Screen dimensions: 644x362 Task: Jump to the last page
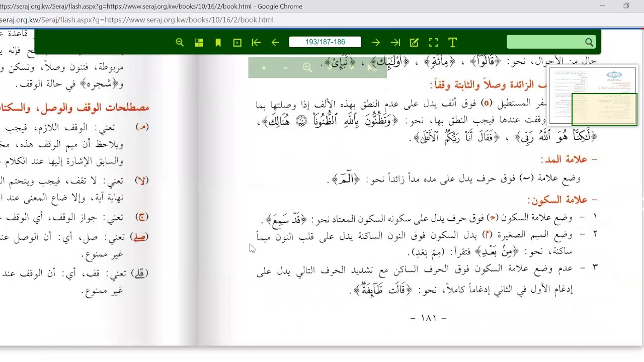point(395,43)
